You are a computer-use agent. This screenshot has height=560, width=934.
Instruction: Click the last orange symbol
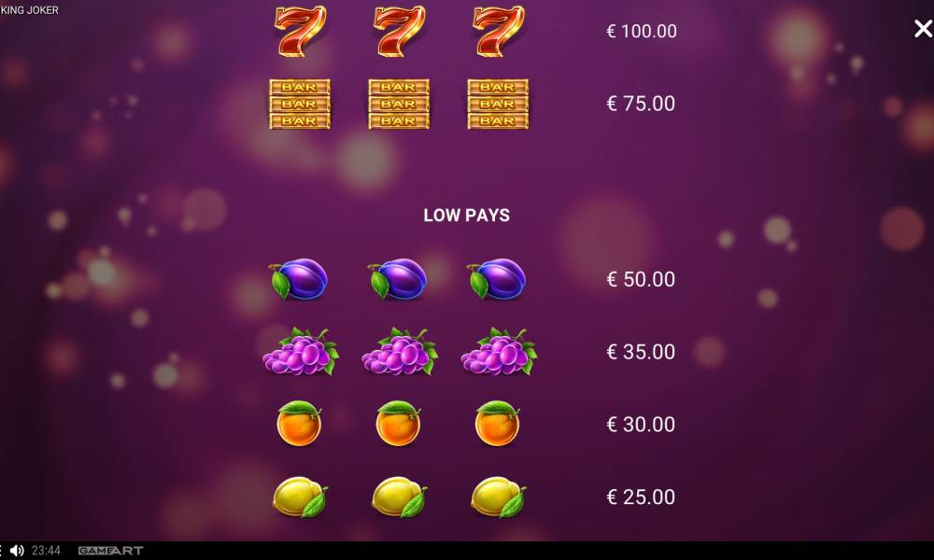498,423
